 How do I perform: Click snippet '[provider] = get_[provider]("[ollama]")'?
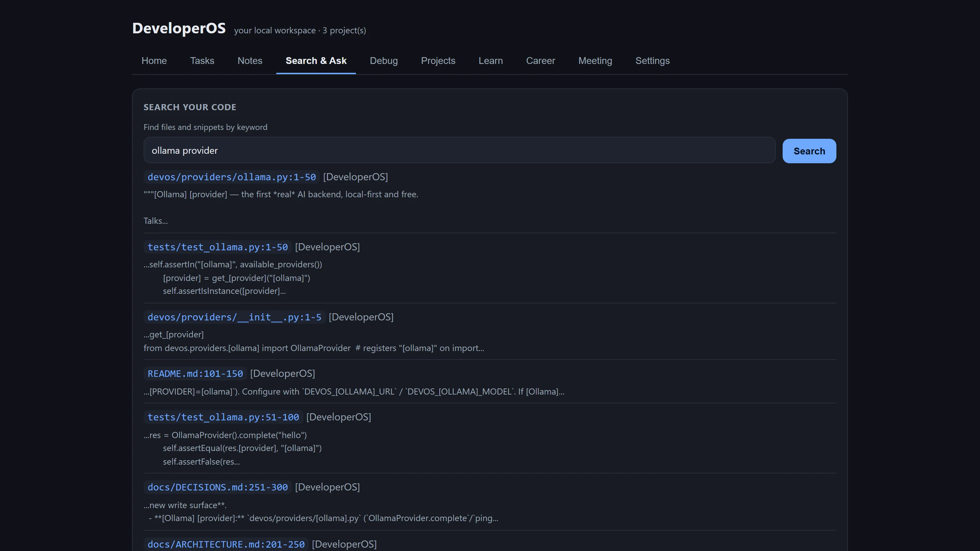point(236,278)
